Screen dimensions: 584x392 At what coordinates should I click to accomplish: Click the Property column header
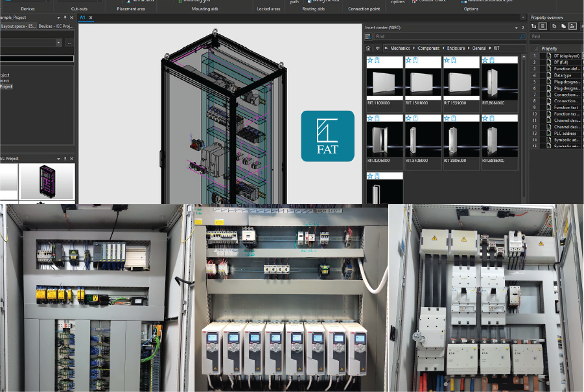[x=549, y=49]
